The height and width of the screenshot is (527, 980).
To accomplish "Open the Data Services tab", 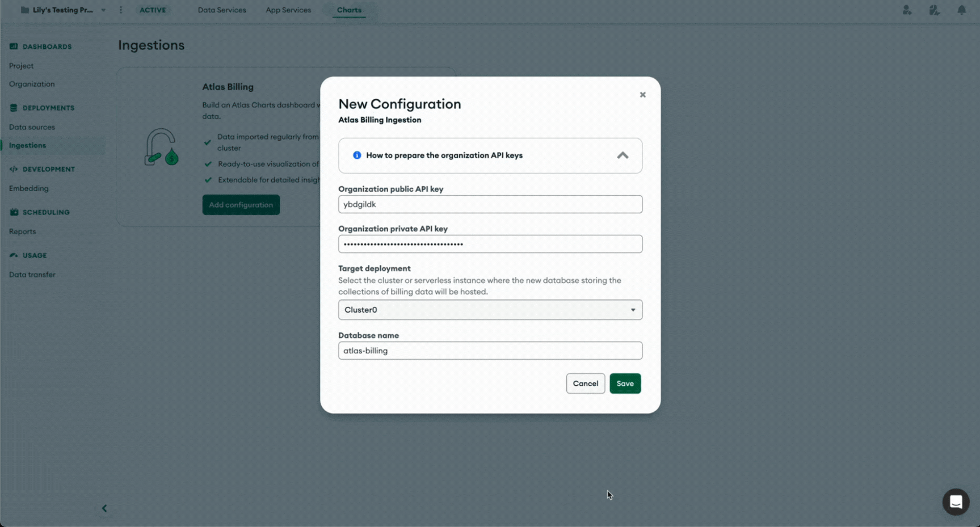I will (x=222, y=10).
